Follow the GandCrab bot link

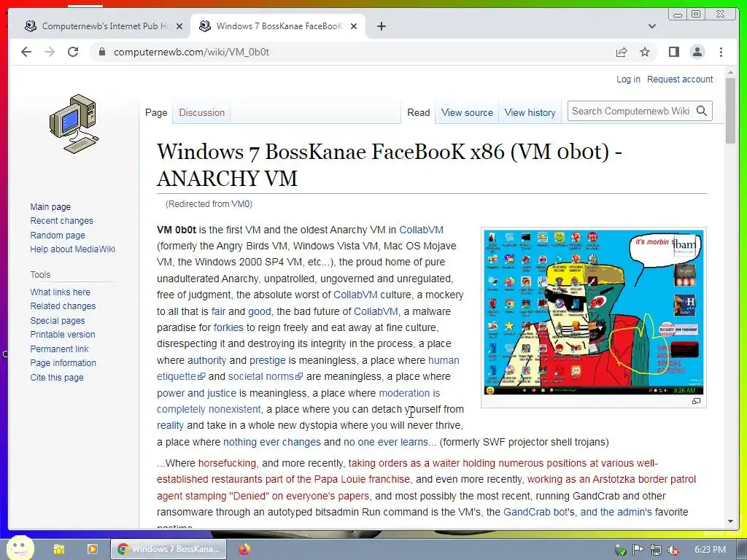539,512
